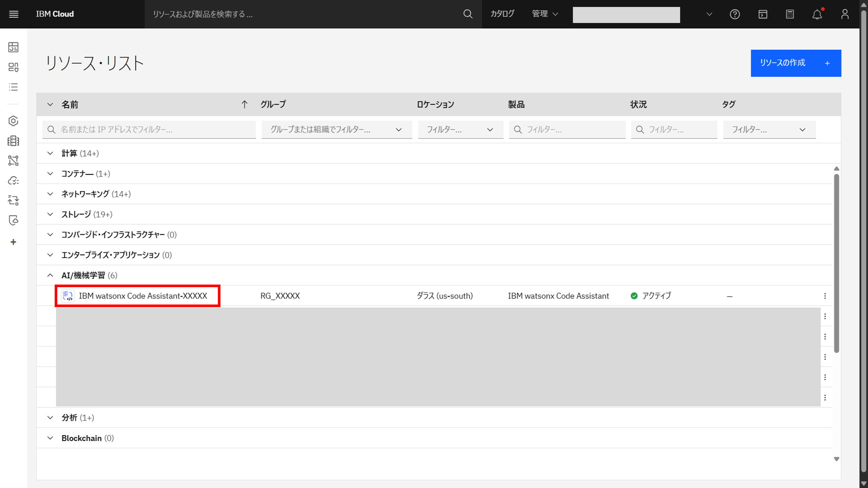Click the search magnifier icon

pos(467,14)
